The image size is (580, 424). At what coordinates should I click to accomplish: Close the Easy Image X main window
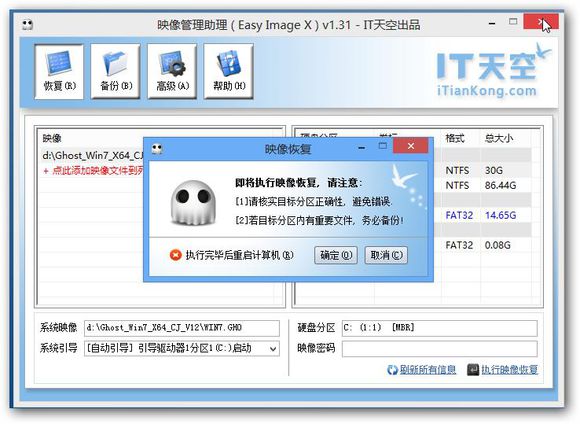[541, 21]
